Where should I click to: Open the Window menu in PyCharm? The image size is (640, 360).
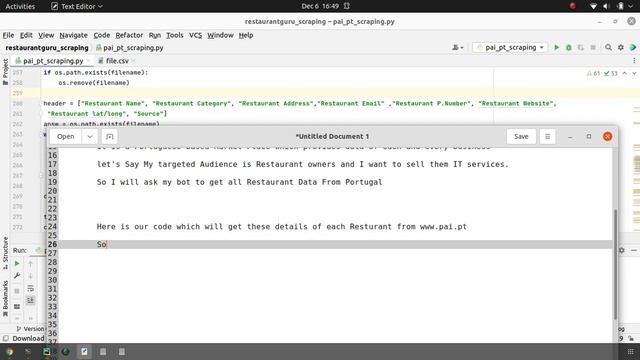(x=220, y=35)
